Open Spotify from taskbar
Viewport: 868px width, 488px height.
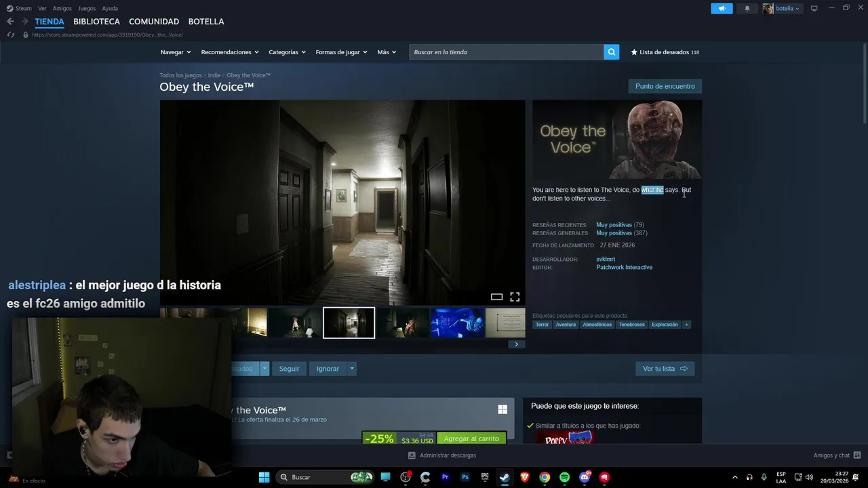(564, 477)
